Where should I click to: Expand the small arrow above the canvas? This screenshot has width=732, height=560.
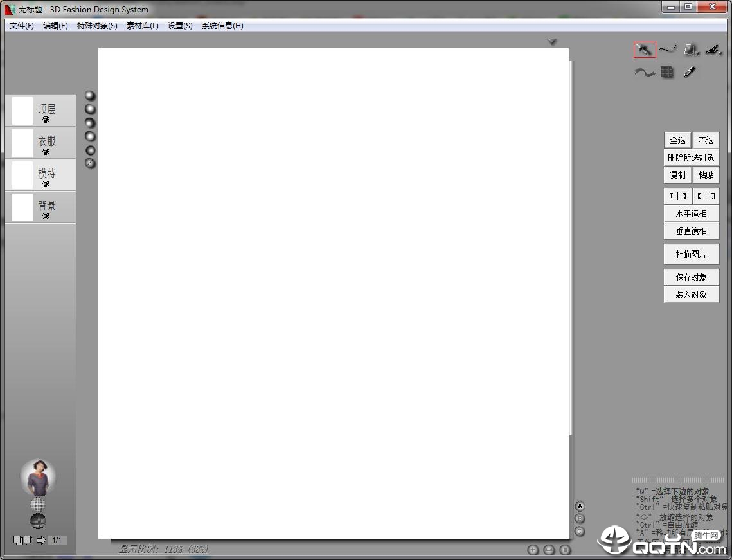click(552, 42)
